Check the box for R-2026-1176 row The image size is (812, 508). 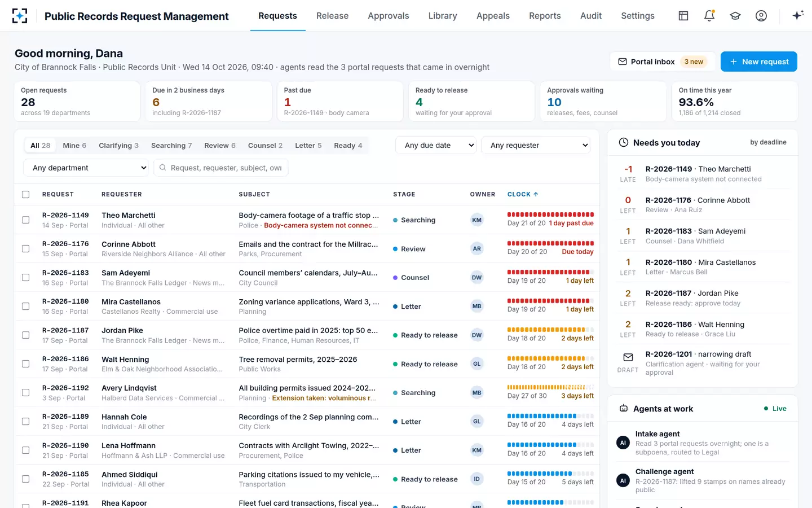click(x=25, y=249)
